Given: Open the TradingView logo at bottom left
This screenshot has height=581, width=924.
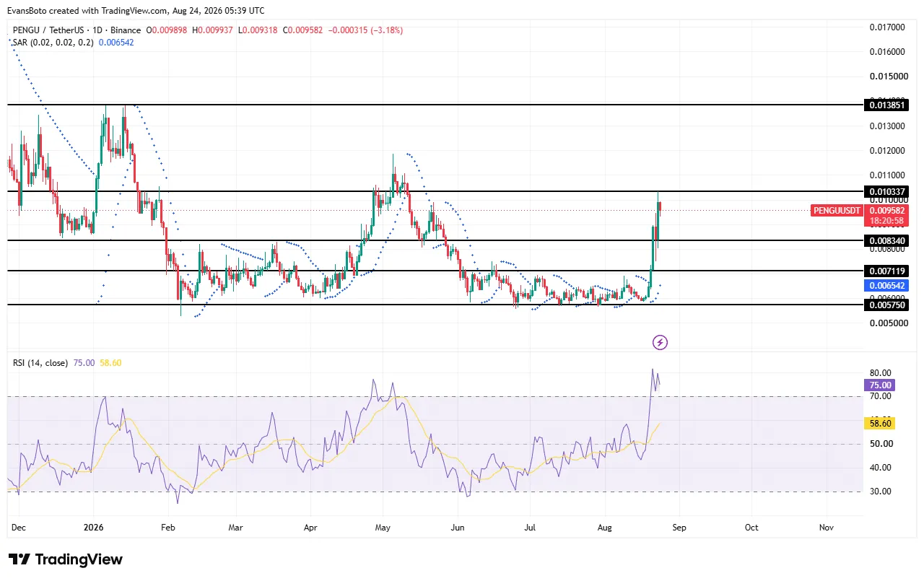Looking at the screenshot, I should (66, 559).
